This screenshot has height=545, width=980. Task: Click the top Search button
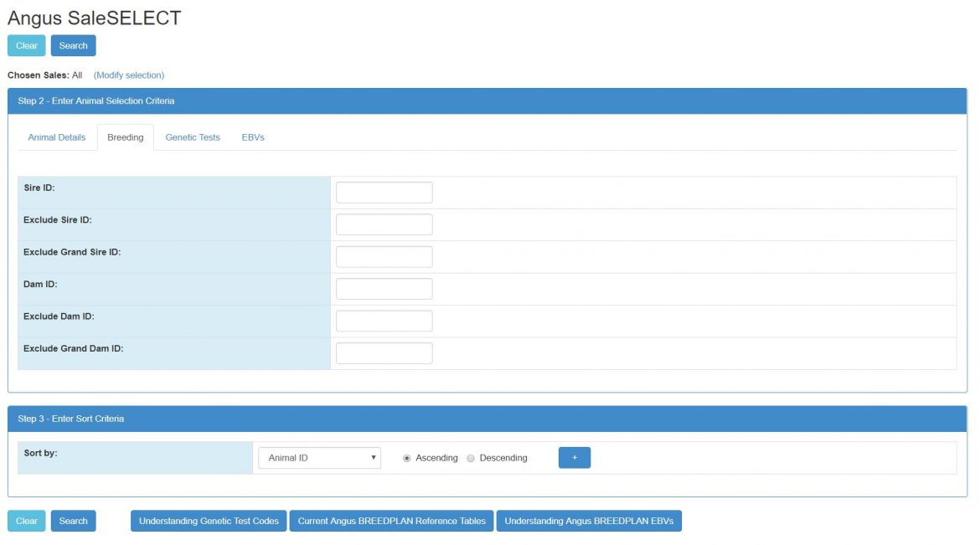click(x=73, y=46)
